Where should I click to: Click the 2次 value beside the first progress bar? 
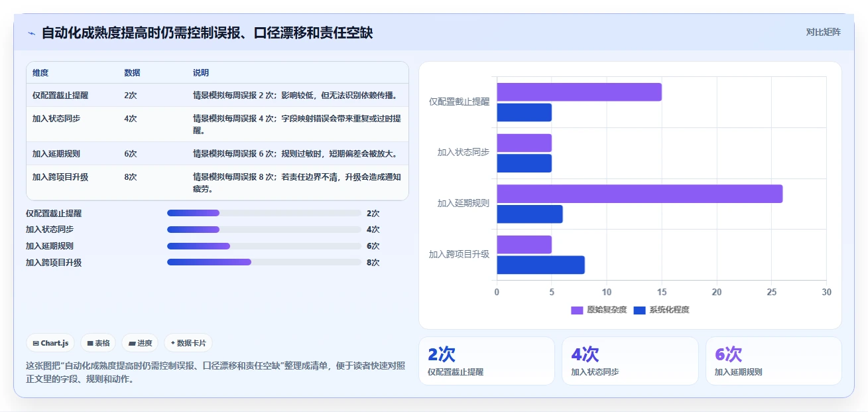pos(373,214)
